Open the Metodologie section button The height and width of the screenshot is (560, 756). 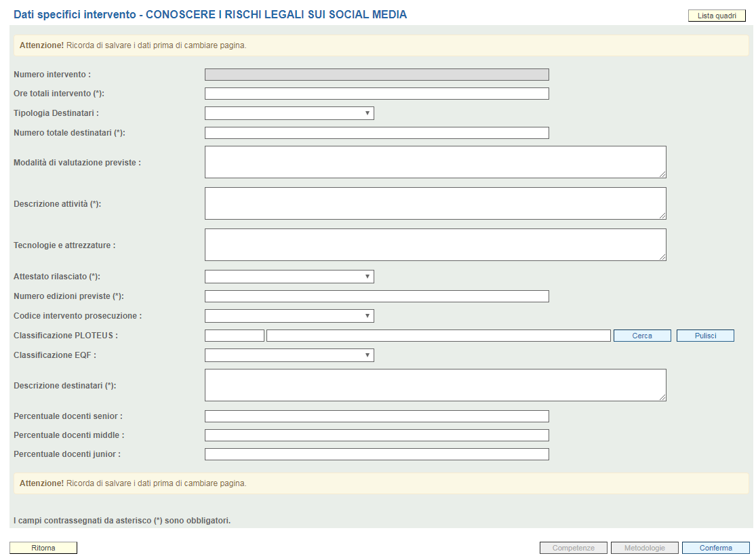click(644, 548)
